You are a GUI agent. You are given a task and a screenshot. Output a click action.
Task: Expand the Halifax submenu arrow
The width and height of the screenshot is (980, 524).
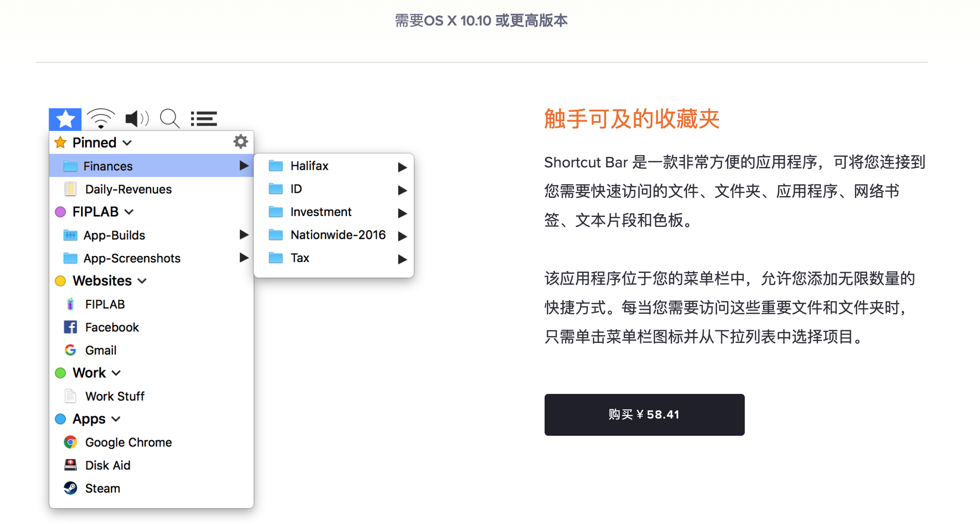coord(402,167)
